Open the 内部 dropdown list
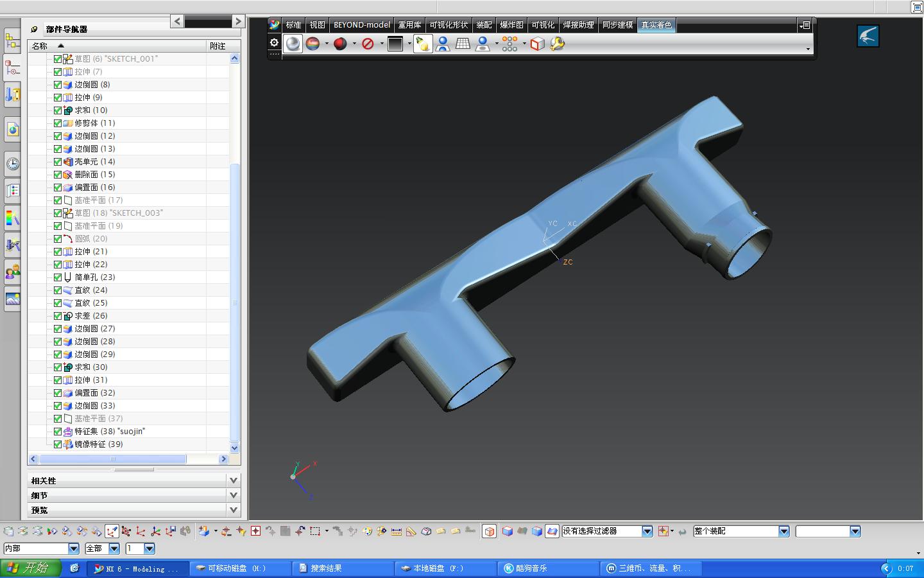Image resolution: width=924 pixels, height=578 pixels. click(74, 548)
